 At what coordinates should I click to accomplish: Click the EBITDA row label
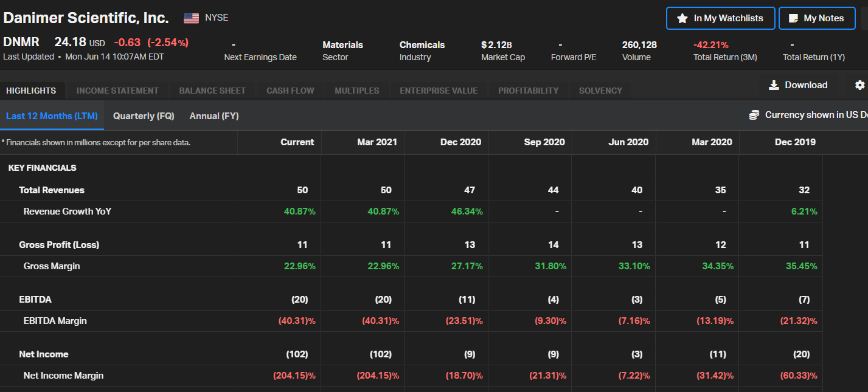point(35,300)
